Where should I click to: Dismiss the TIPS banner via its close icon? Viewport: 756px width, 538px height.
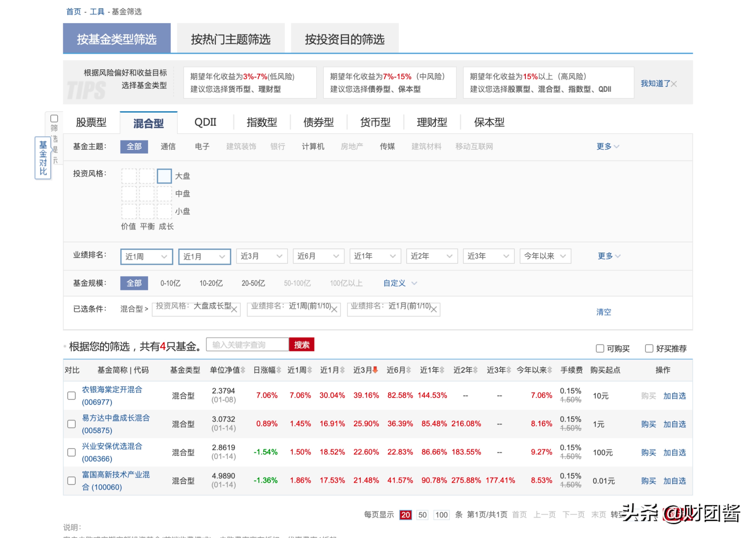tap(674, 84)
